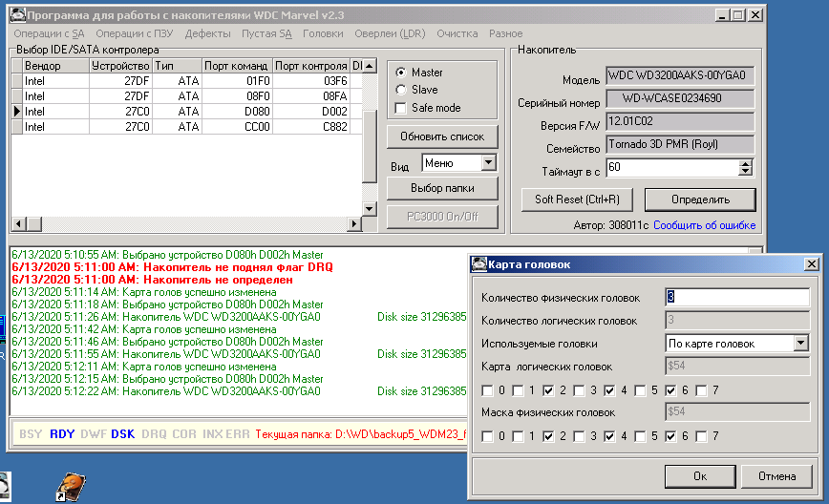Click the WDC Marvel title bar program icon

(x=16, y=16)
